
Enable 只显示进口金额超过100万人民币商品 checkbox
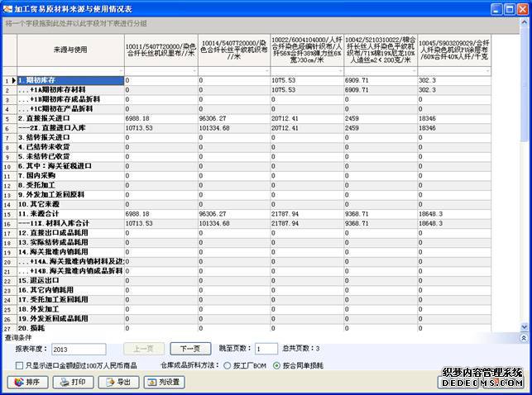[x=19, y=364]
